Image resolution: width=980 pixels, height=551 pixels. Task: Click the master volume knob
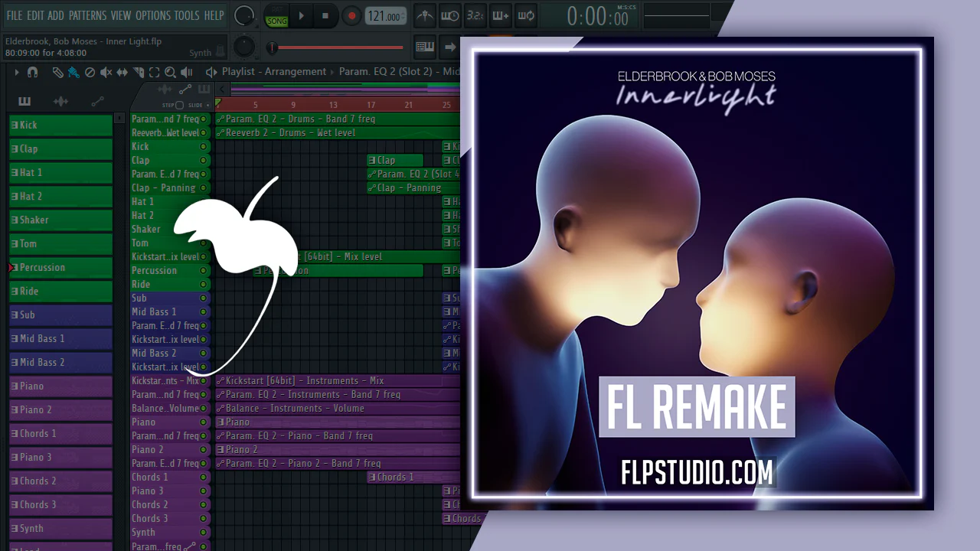click(x=244, y=15)
